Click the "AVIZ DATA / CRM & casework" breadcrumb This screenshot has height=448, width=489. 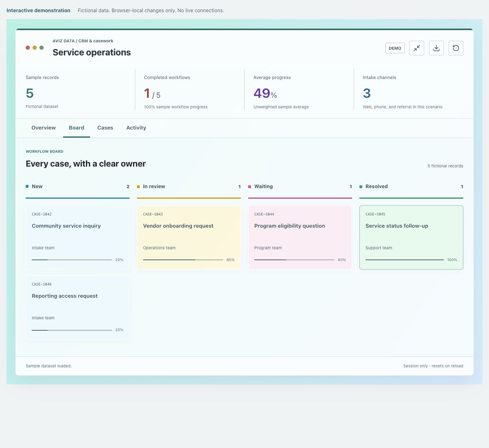click(83, 41)
